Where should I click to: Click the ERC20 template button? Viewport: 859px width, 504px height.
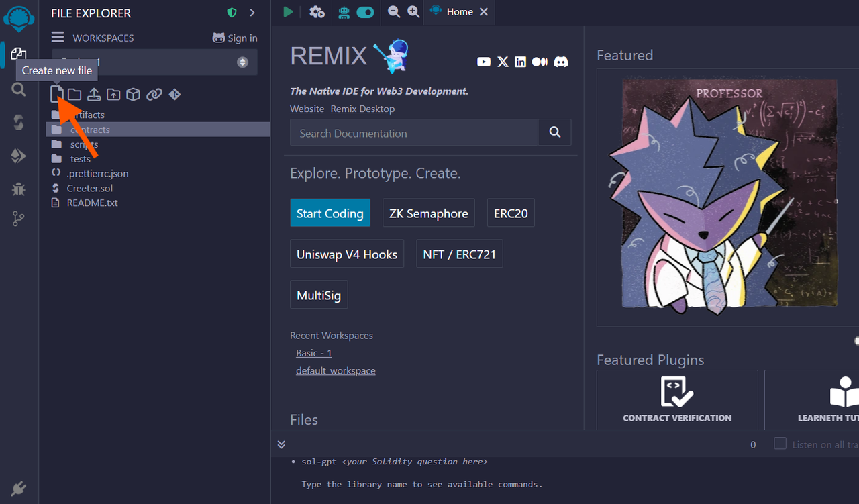[511, 213]
